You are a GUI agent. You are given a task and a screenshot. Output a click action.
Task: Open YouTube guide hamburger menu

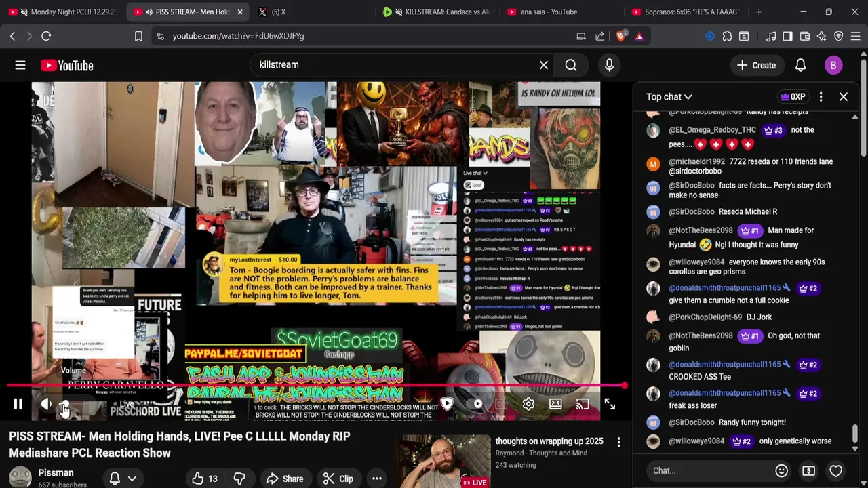(x=20, y=65)
